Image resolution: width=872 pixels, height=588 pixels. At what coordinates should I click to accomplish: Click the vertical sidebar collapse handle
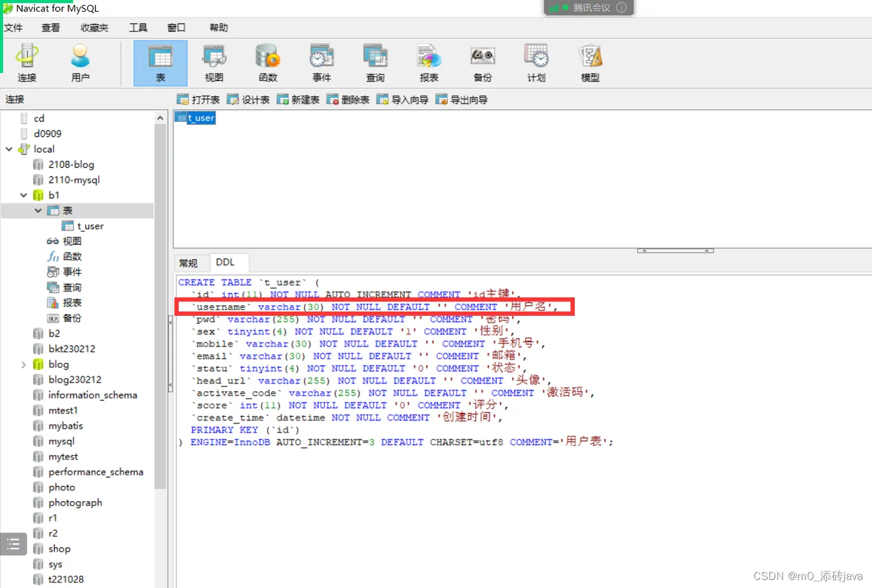tap(170, 354)
